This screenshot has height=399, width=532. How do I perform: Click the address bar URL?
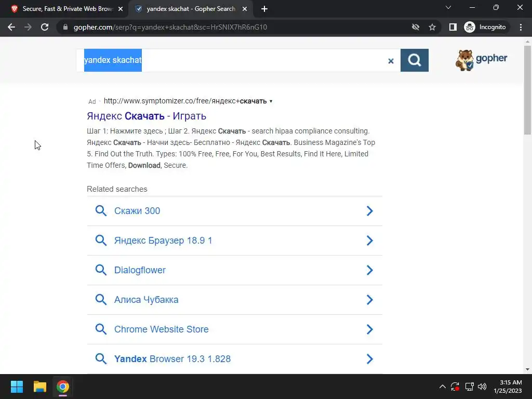click(170, 27)
